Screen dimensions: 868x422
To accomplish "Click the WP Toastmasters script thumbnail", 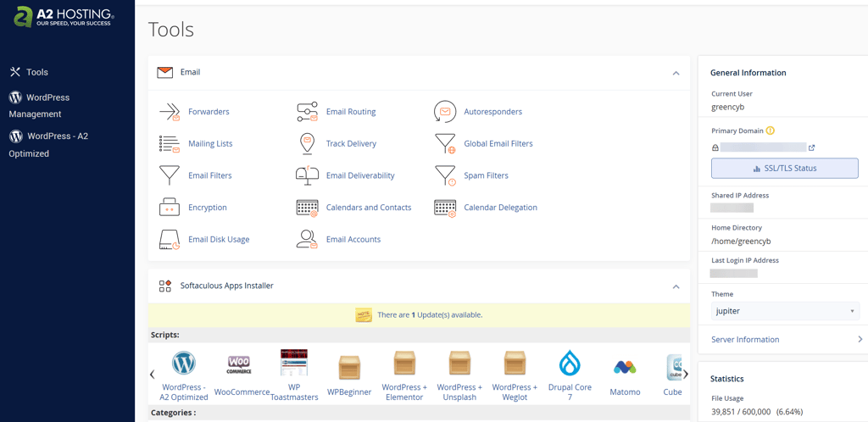I will click(x=294, y=363).
